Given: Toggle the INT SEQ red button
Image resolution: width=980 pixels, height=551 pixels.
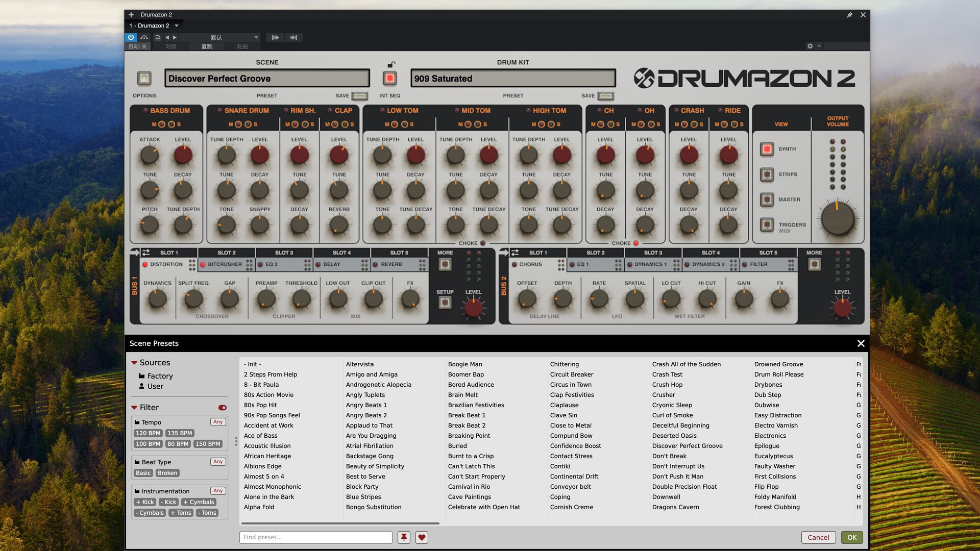Looking at the screenshot, I should point(390,78).
